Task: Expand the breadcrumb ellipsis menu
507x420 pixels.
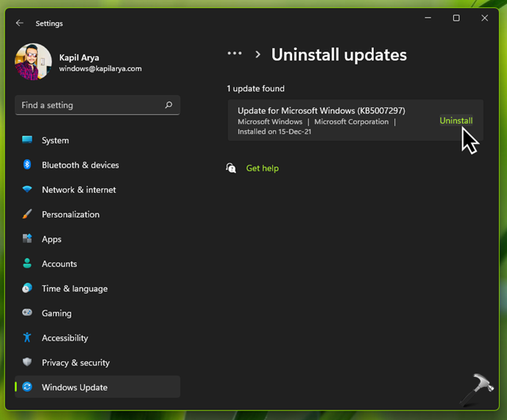Action: tap(235, 54)
